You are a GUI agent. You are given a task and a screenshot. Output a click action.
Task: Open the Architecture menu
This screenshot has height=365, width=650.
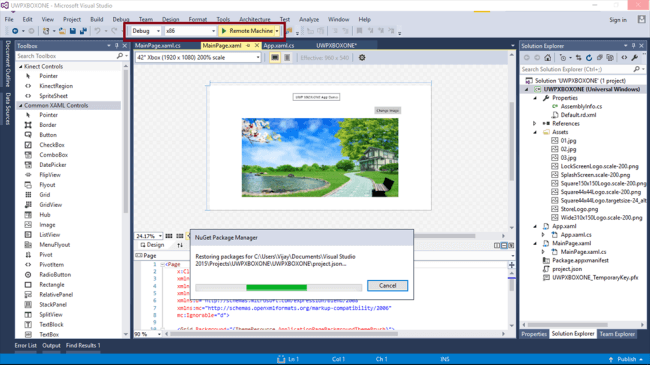point(255,19)
